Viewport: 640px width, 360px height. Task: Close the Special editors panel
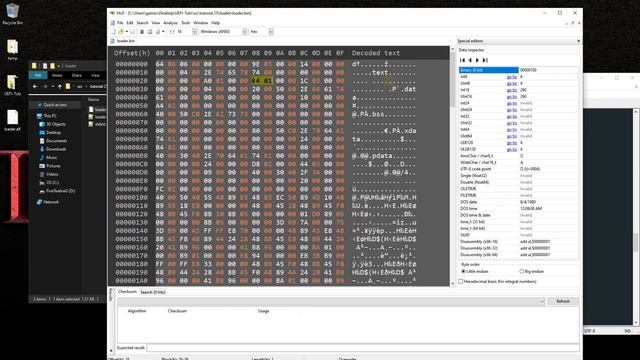click(578, 41)
